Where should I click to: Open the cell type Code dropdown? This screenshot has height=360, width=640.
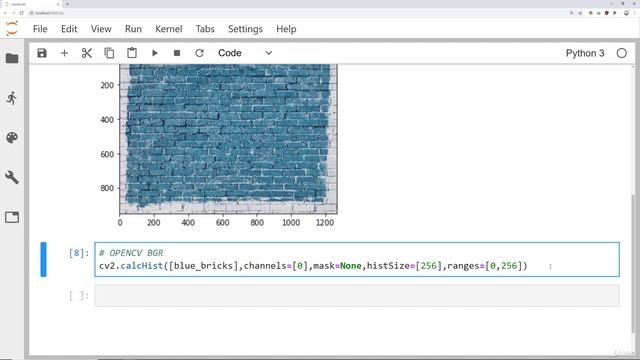click(244, 53)
